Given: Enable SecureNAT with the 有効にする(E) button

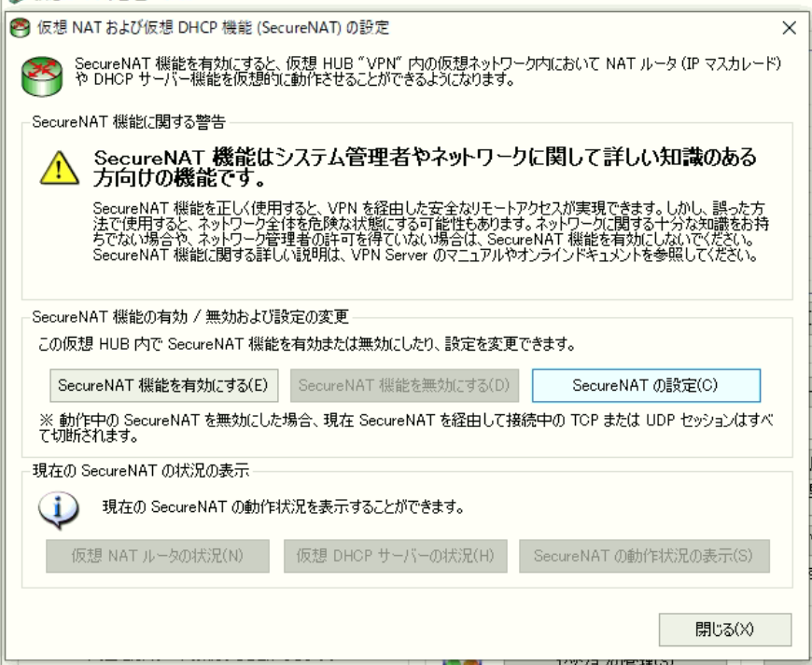Looking at the screenshot, I should pyautogui.click(x=163, y=385).
